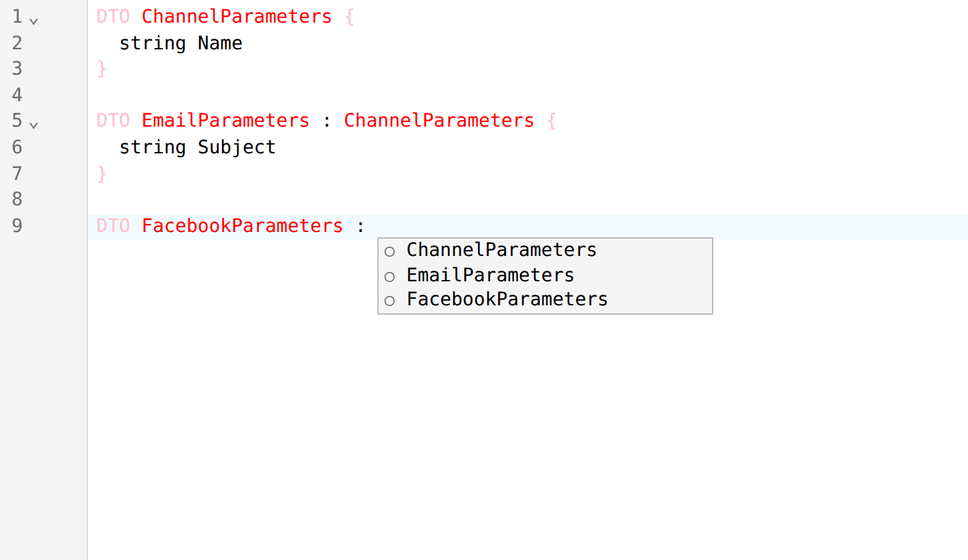Click the opening brace on line 5
This screenshot has height=560, width=968.
pyautogui.click(x=551, y=121)
